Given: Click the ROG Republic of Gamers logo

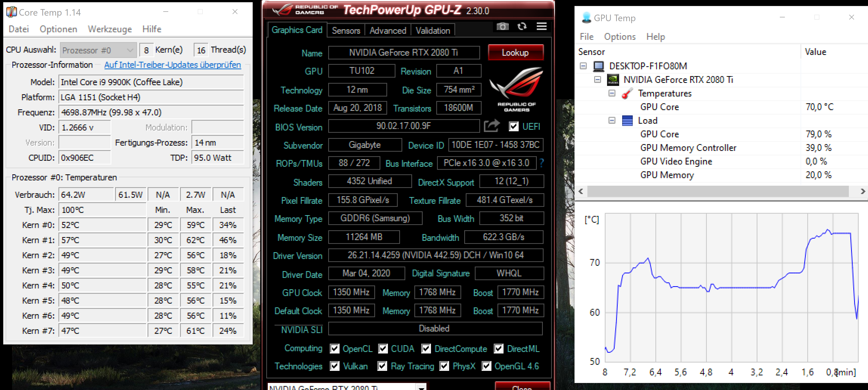Looking at the screenshot, I should 516,89.
